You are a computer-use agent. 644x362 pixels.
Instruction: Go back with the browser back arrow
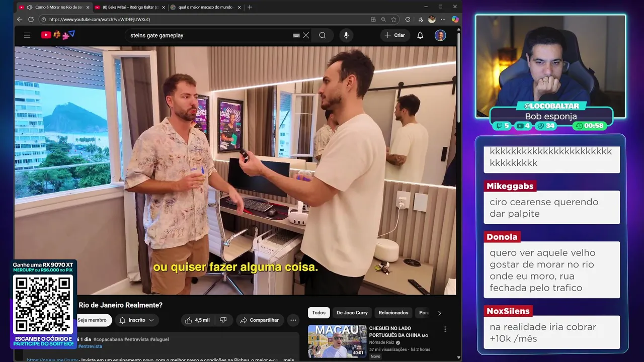[20, 19]
